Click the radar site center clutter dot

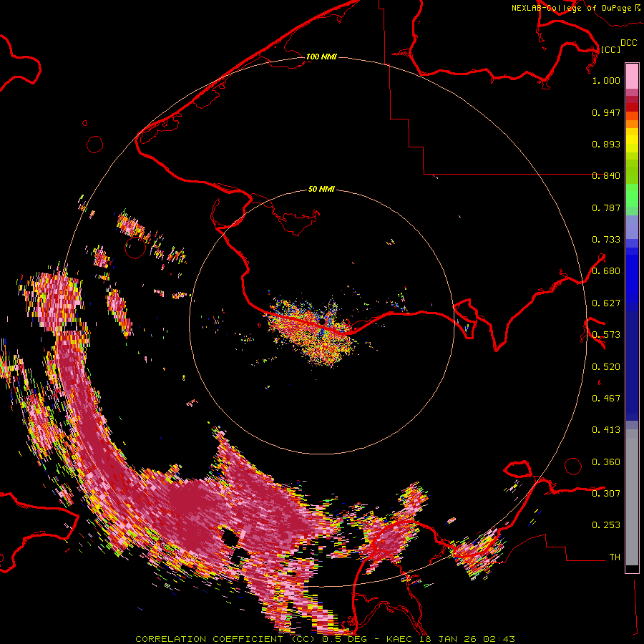point(323,321)
